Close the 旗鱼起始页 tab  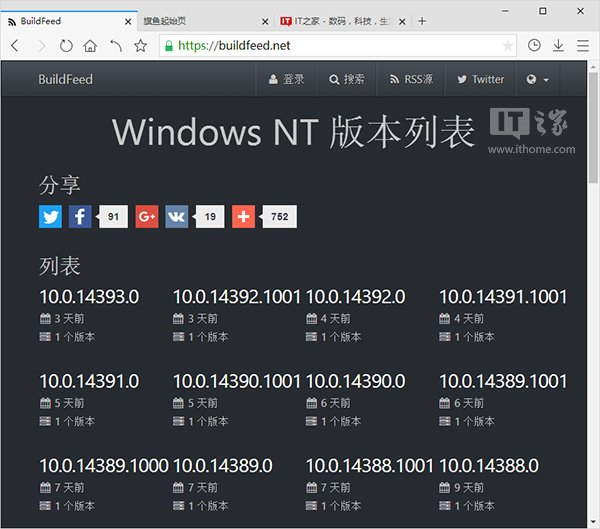pyautogui.click(x=265, y=22)
